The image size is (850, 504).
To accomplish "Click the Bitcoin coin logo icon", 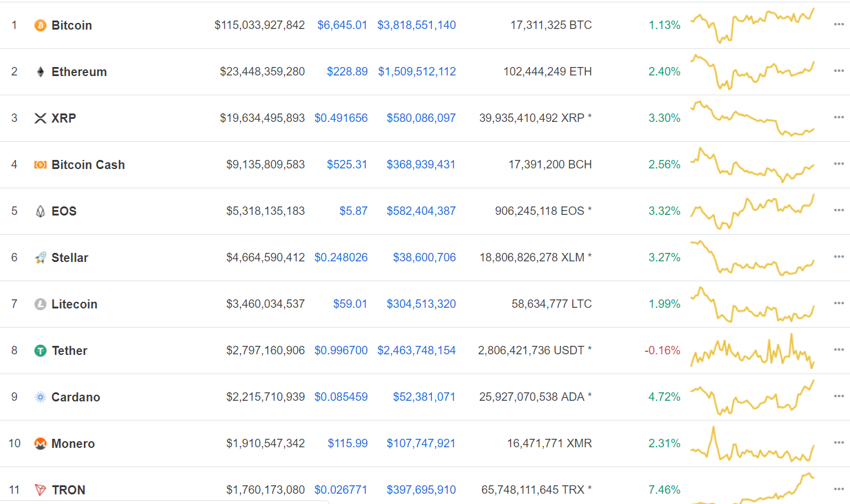I will coord(40,25).
